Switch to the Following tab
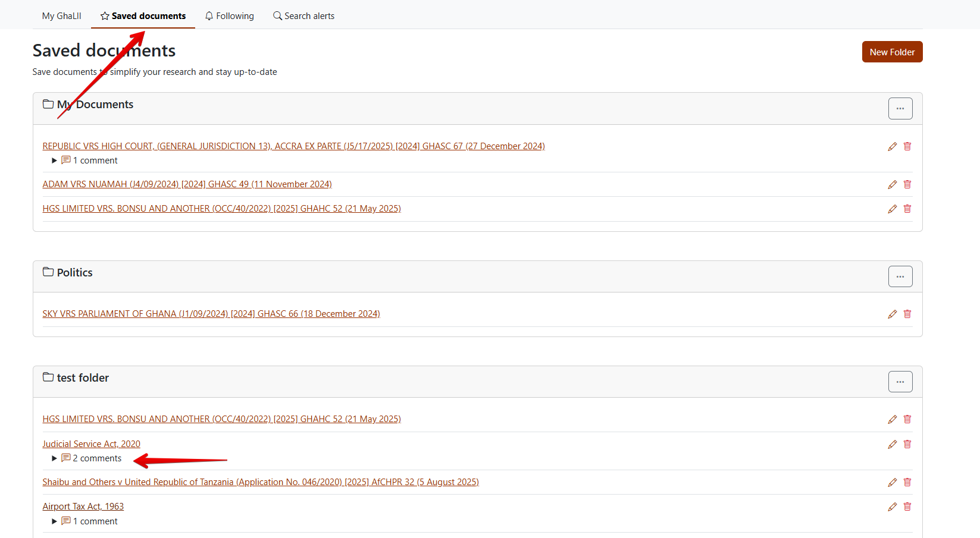 point(230,16)
